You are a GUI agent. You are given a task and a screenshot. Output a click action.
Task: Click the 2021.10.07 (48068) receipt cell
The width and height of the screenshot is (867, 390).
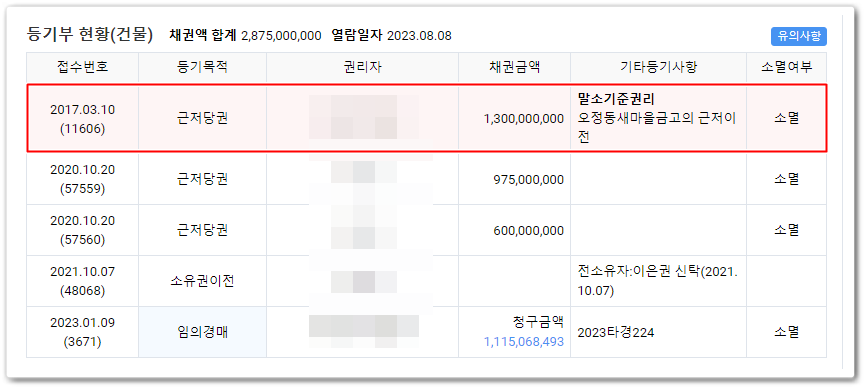(x=82, y=281)
